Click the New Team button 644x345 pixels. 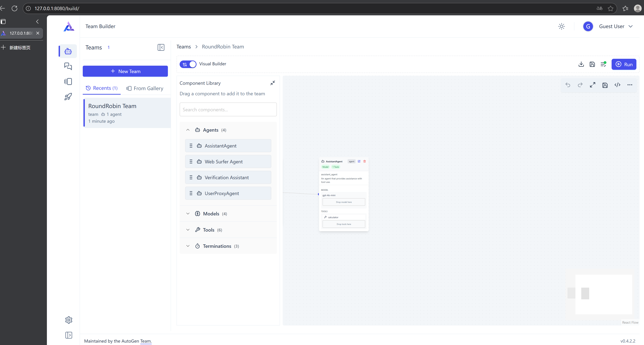pos(125,71)
